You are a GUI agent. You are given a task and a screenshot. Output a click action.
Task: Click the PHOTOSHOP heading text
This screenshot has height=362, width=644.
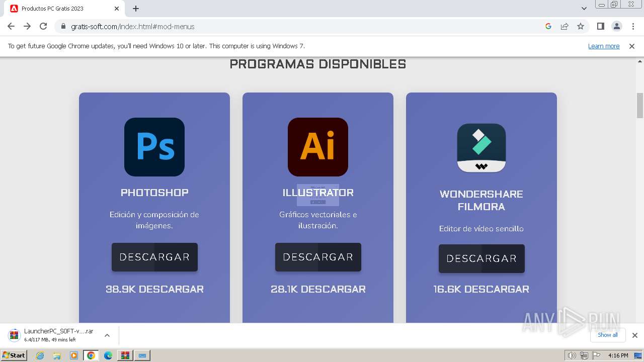pyautogui.click(x=154, y=193)
